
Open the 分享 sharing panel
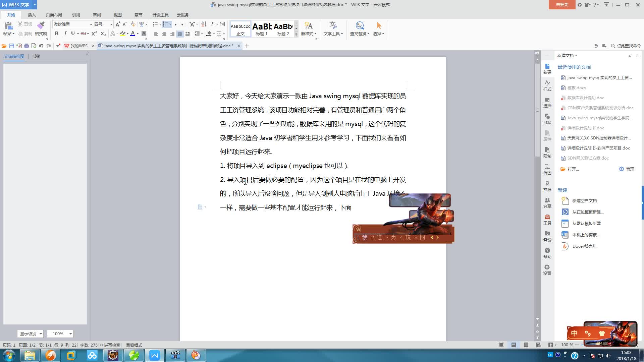click(547, 203)
